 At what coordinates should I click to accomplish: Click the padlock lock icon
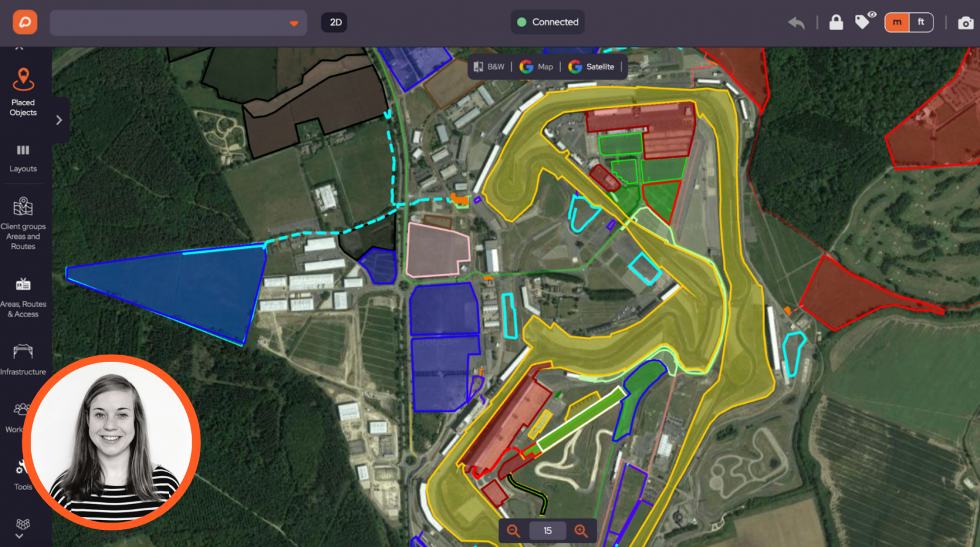tap(835, 22)
